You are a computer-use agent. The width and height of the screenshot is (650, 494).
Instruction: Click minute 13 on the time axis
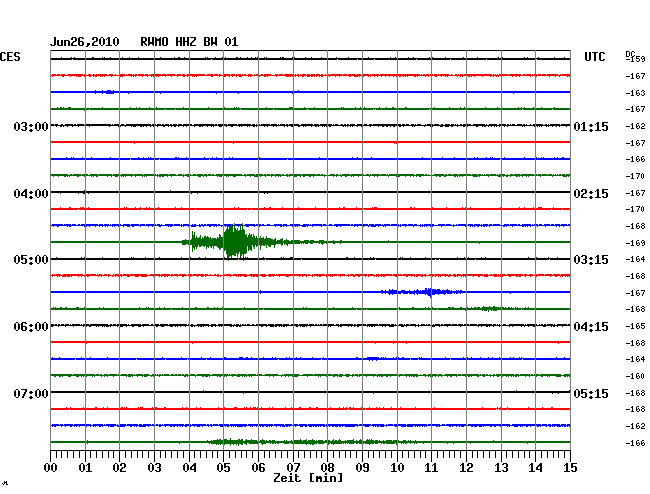(501, 467)
